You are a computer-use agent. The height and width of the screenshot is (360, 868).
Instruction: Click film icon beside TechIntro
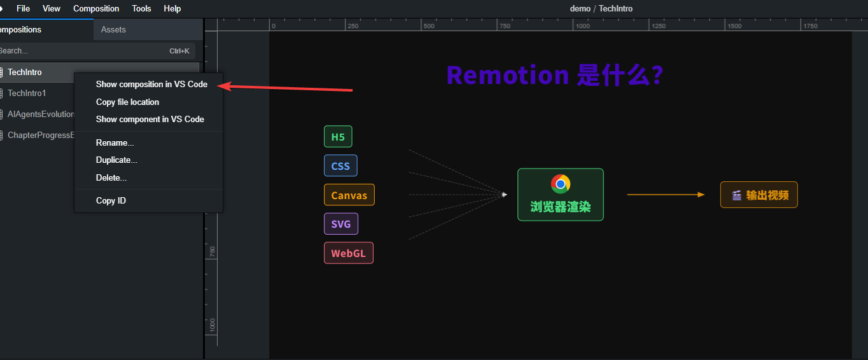tap(1, 73)
